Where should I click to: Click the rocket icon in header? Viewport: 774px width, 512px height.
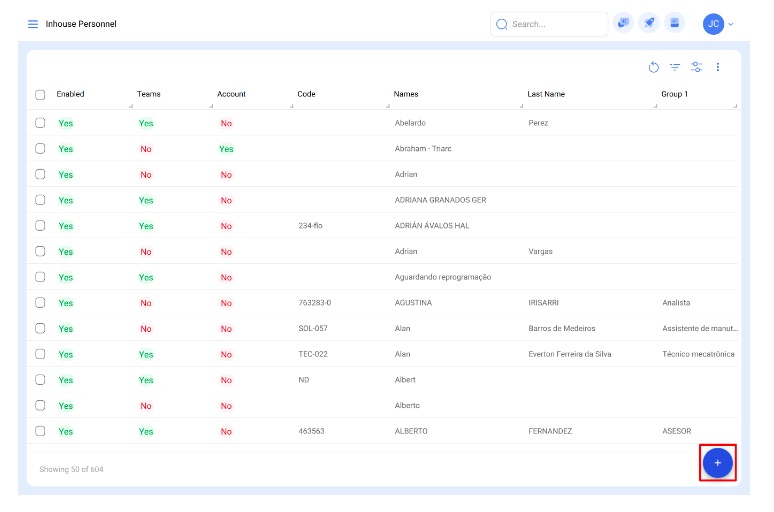point(649,23)
